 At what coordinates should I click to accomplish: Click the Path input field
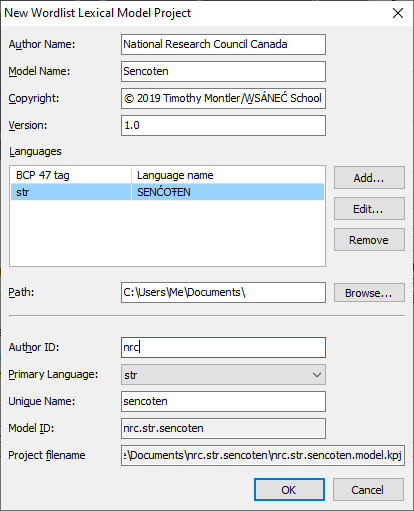pos(223,293)
